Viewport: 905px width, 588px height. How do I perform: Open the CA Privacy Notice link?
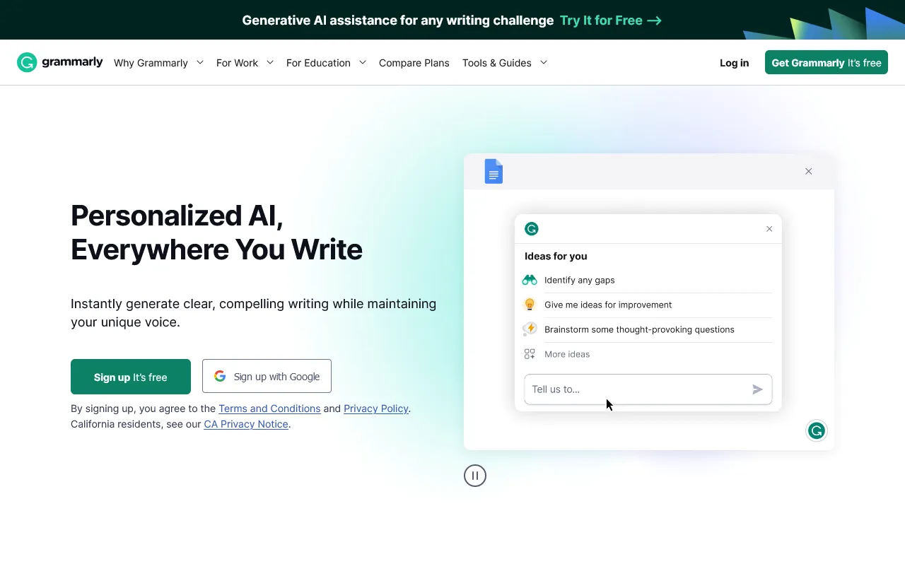pyautogui.click(x=246, y=424)
